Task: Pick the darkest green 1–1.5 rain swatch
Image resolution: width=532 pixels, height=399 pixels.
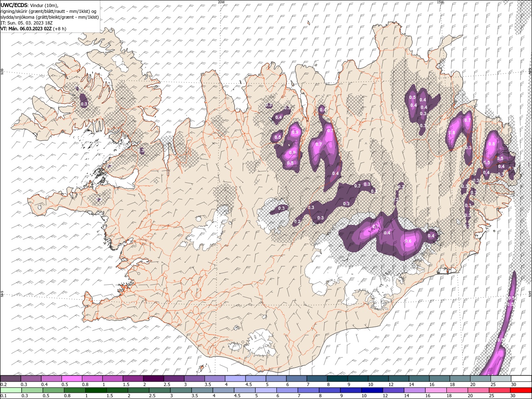Action: click(96, 390)
